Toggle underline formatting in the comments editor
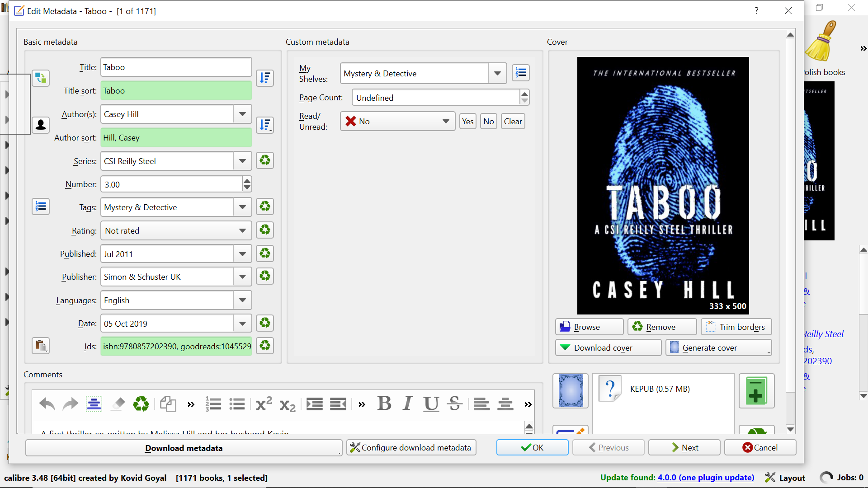 coord(431,404)
